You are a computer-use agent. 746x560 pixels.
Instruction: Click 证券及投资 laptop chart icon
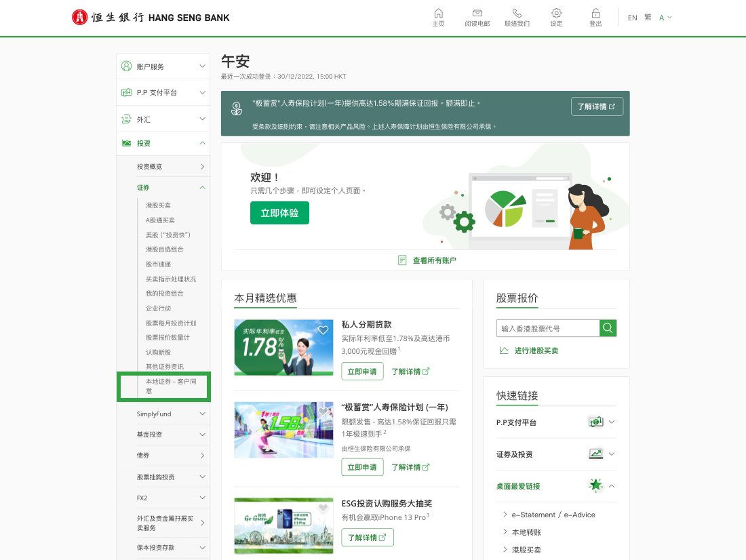[595, 454]
